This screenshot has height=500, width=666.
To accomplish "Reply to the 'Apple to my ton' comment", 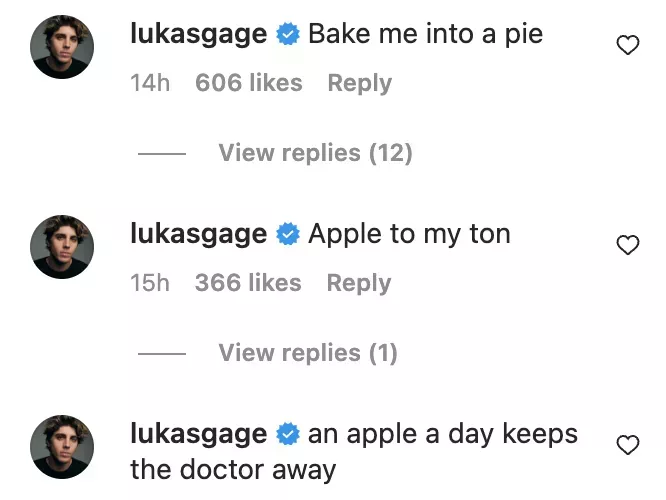I will click(357, 283).
